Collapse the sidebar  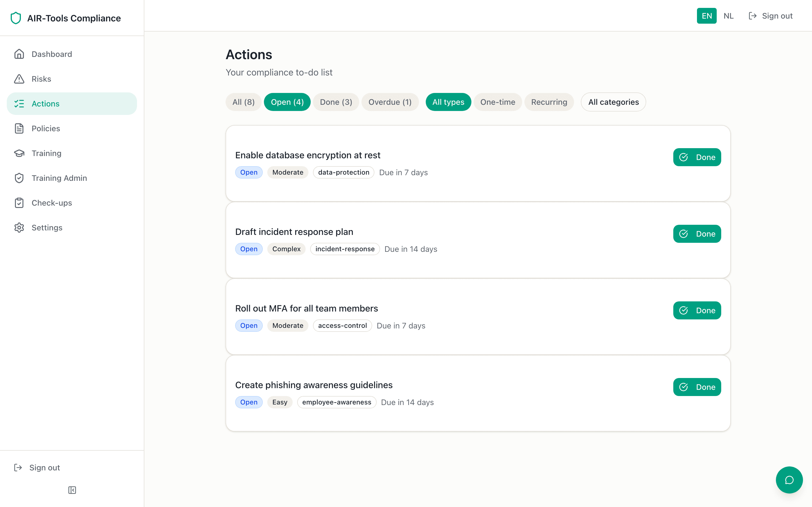point(72,490)
